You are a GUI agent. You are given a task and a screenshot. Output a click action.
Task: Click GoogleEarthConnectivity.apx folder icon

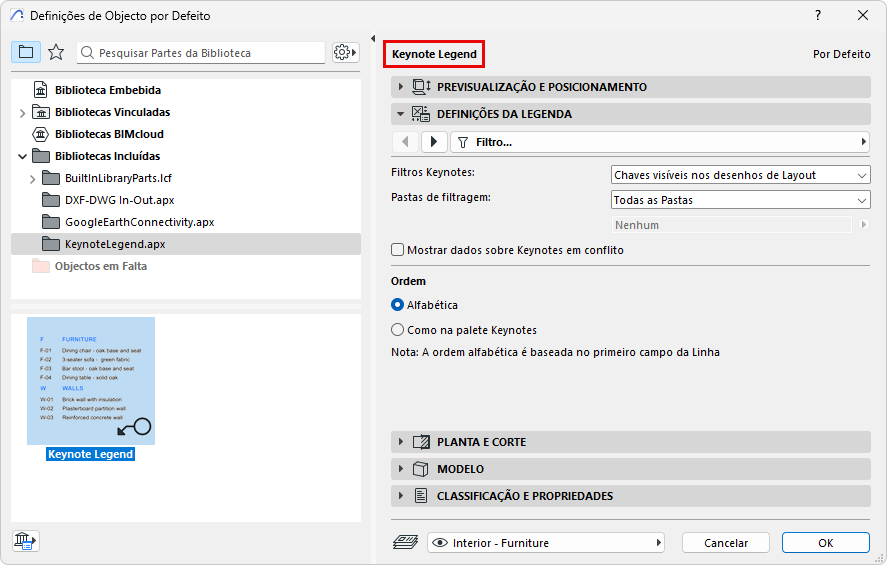coord(51,222)
